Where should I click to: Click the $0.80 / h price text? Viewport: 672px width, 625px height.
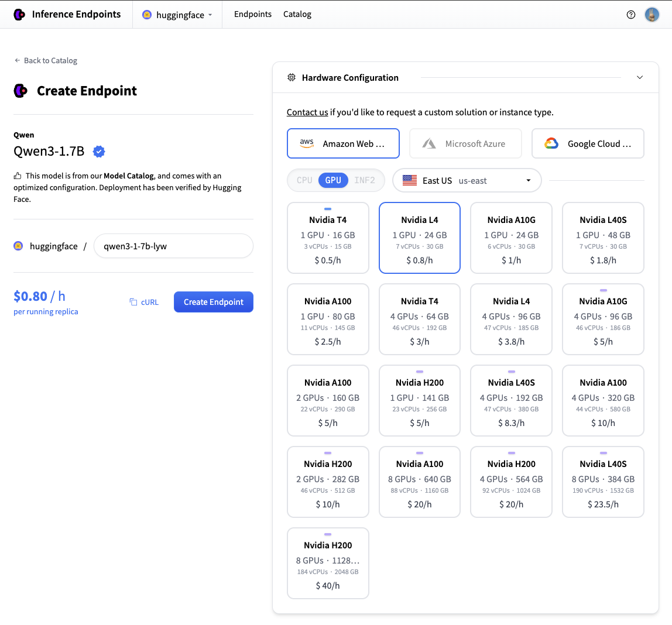pyautogui.click(x=39, y=296)
